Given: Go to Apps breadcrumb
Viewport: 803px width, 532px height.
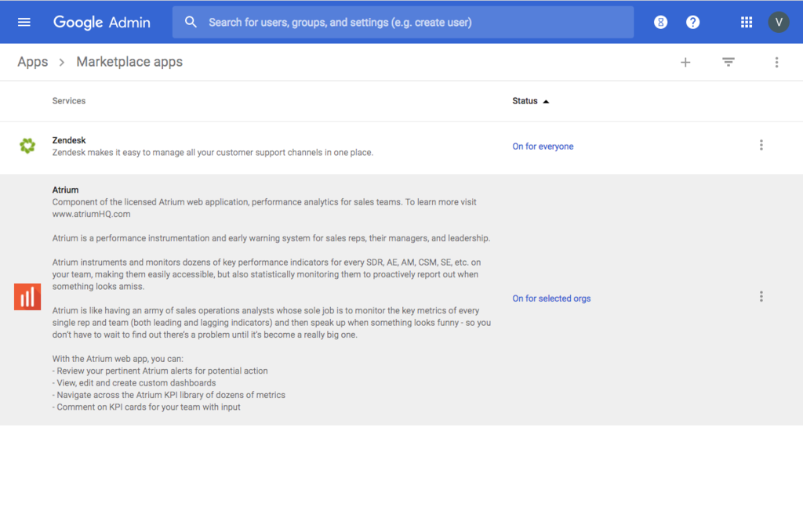Looking at the screenshot, I should (33, 62).
